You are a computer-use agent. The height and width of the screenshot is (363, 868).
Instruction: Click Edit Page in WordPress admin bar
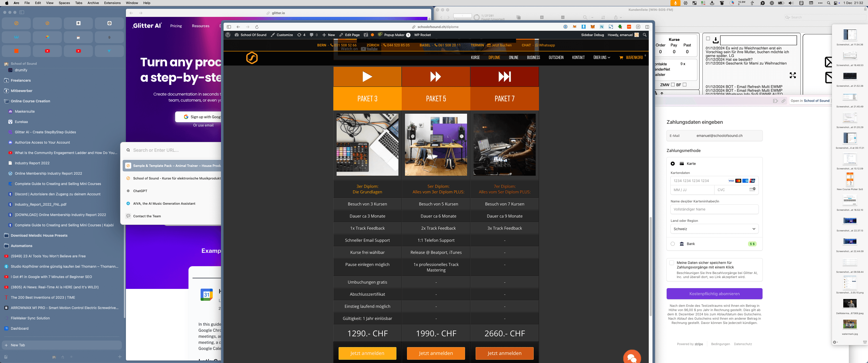click(349, 35)
